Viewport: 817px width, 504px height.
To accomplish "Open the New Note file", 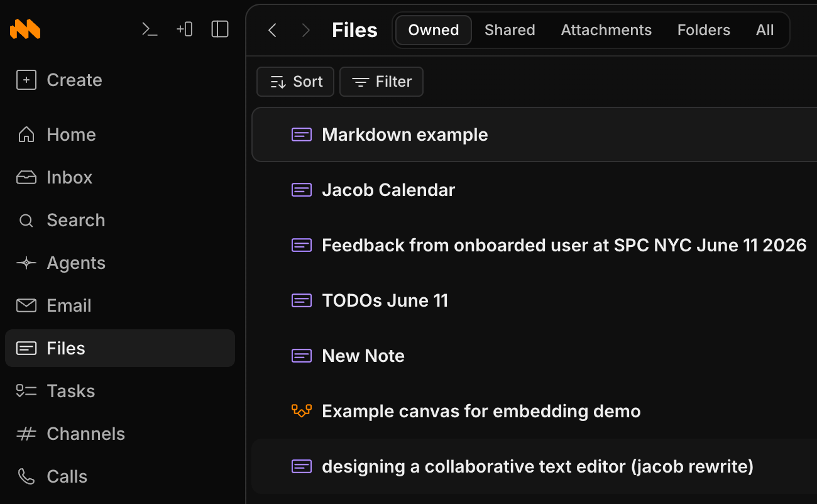I will (x=534, y=356).
